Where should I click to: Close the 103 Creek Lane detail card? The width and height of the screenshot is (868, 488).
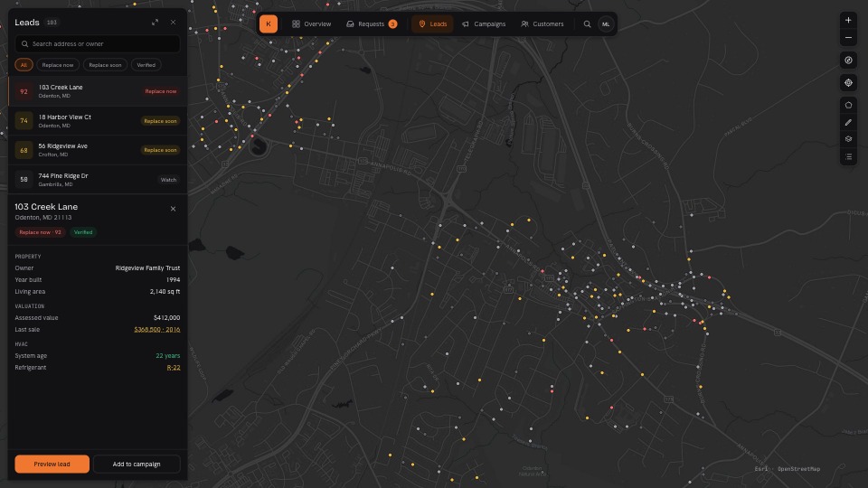(174, 209)
